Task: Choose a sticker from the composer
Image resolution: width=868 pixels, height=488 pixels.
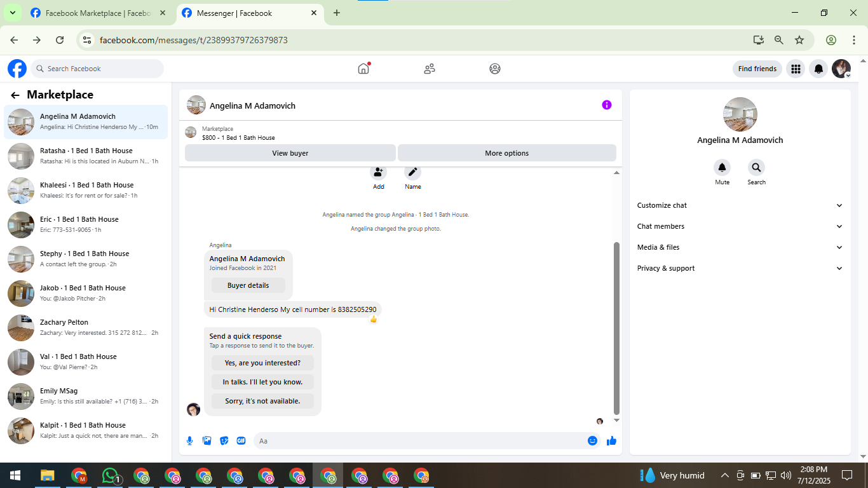Action: click(224, 440)
